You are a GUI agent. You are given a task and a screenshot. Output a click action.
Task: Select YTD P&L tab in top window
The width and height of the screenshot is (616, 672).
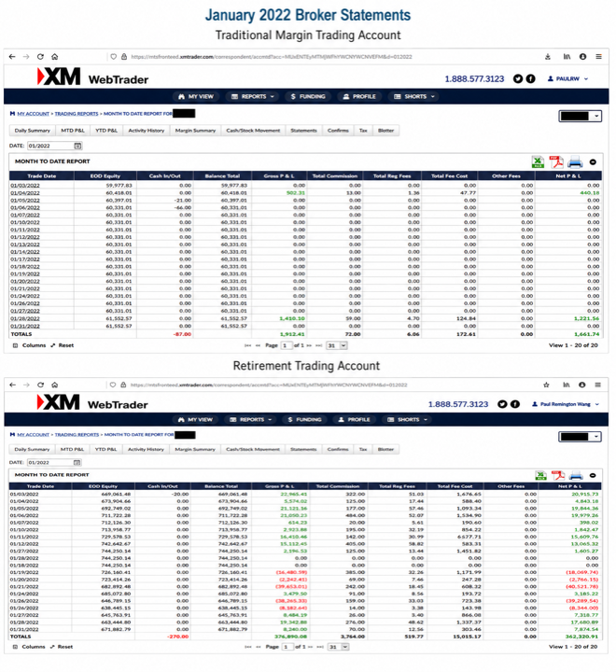coord(106,131)
